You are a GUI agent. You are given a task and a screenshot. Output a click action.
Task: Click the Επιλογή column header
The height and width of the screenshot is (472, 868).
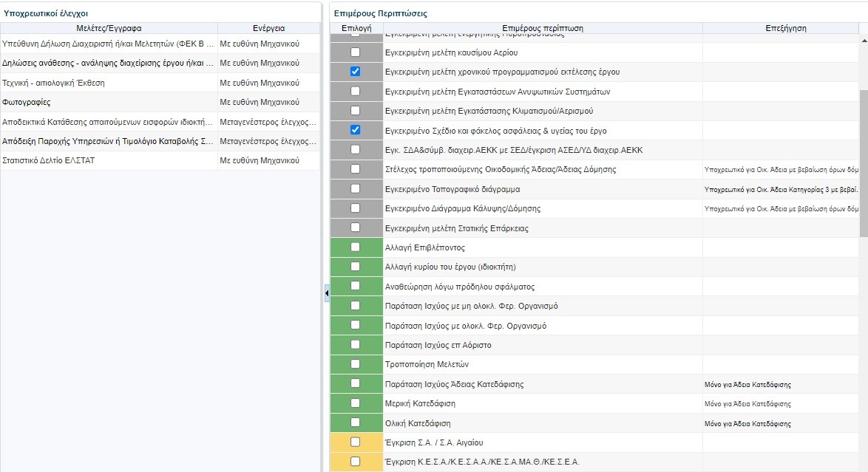tap(356, 28)
